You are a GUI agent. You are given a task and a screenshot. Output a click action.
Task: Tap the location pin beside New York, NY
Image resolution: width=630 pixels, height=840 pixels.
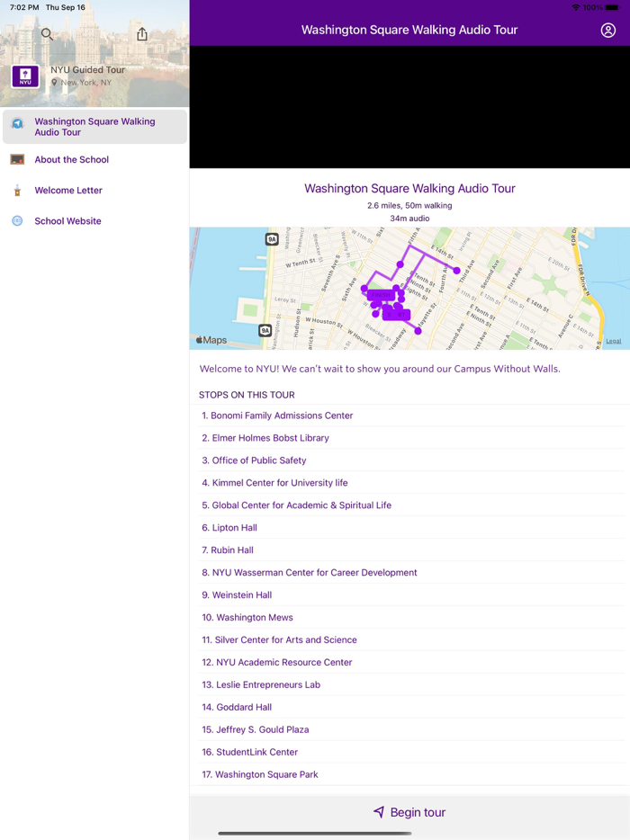click(54, 83)
